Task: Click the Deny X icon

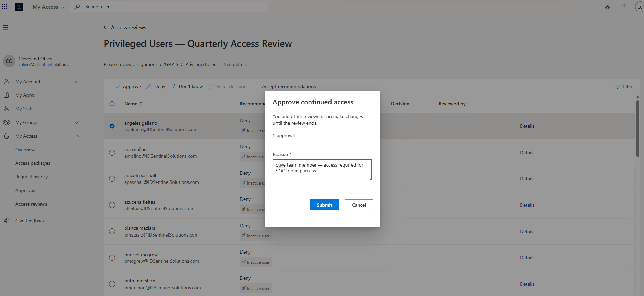Action: pyautogui.click(x=149, y=86)
